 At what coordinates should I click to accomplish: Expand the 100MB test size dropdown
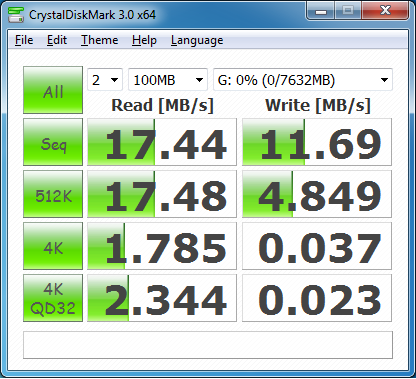click(168, 80)
